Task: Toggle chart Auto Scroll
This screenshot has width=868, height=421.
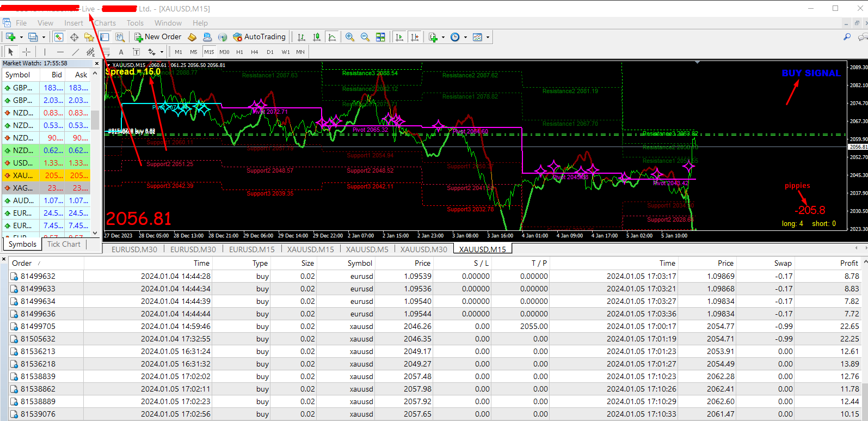Action: tap(399, 37)
